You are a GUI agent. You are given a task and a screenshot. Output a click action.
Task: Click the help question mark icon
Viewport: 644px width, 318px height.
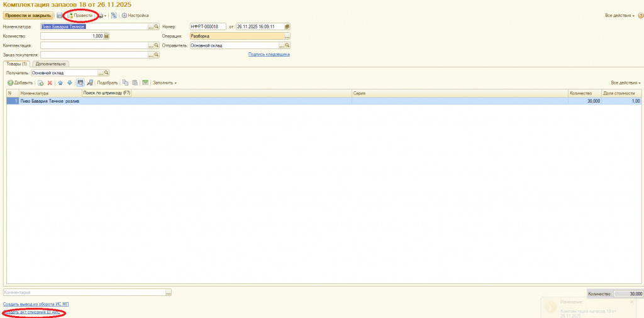pyautogui.click(x=641, y=15)
